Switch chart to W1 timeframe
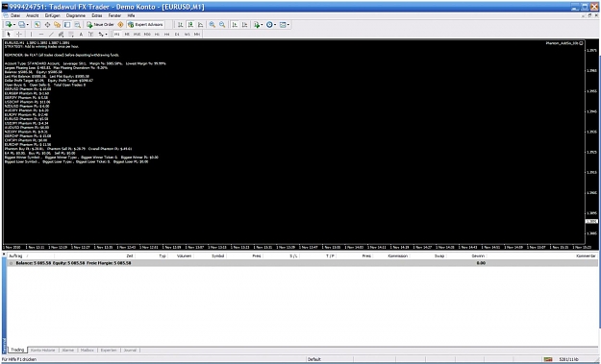601x364 pixels. pyautogui.click(x=187, y=34)
